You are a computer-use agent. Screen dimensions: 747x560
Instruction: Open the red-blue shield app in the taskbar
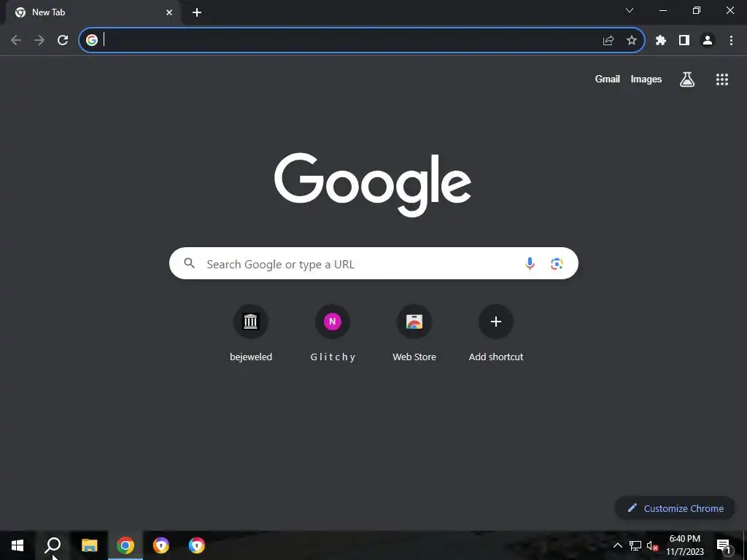click(x=197, y=545)
